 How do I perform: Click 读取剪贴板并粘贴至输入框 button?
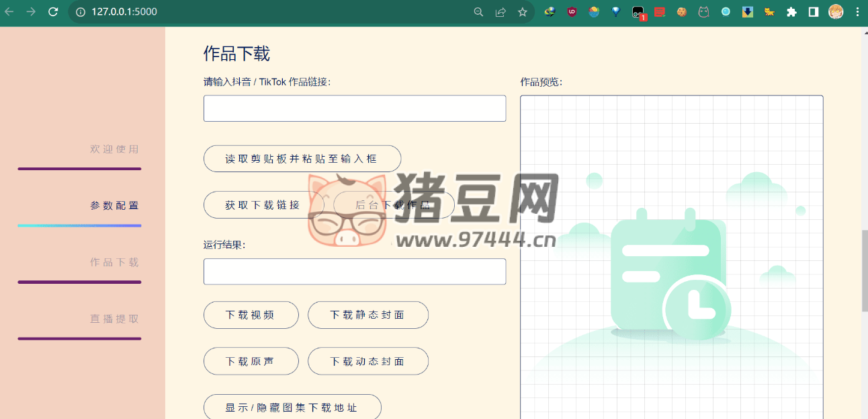click(302, 159)
